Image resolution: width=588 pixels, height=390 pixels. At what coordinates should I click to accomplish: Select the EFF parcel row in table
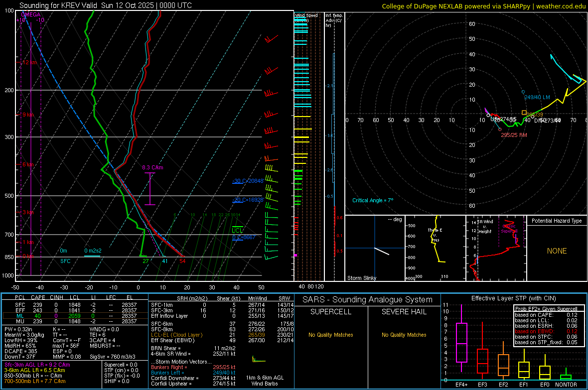(x=75, y=310)
